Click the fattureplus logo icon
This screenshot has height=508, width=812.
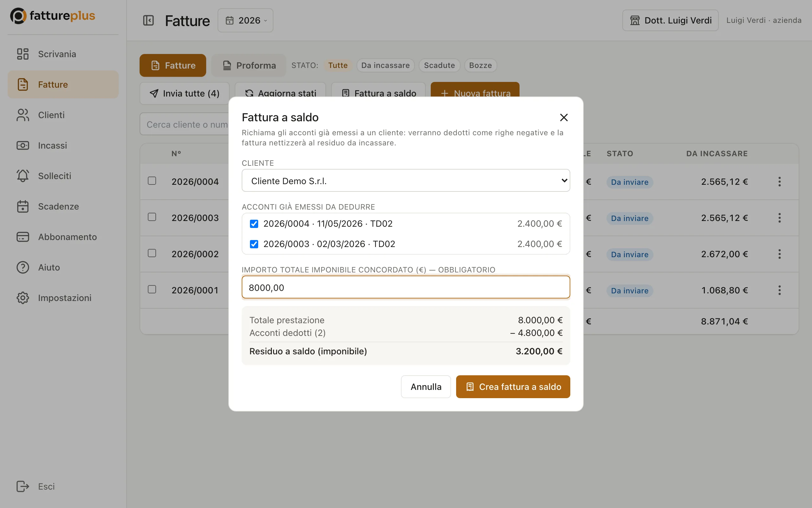point(18,16)
